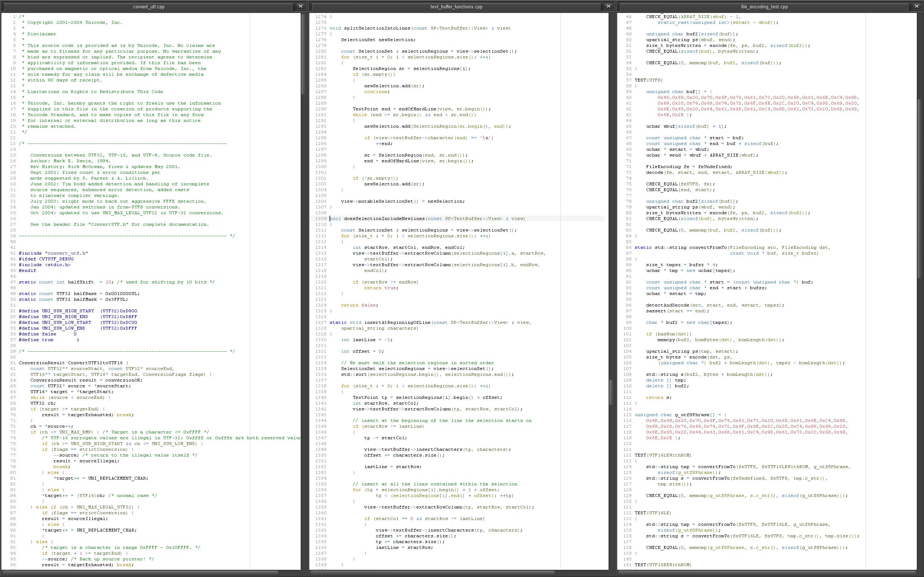Click the convert_utf.cpp horizontal scrollbar
This screenshot has width=924, height=577.
pyautogui.click(x=141, y=572)
